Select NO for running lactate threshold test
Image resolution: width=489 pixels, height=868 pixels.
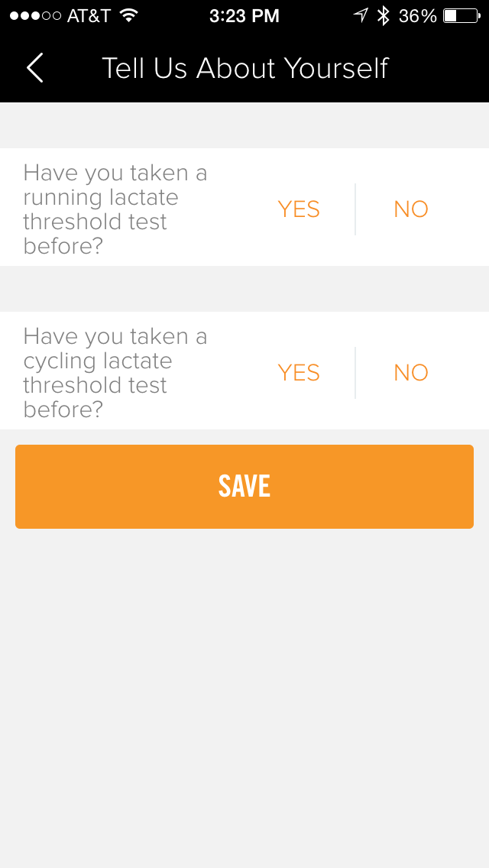(x=411, y=209)
